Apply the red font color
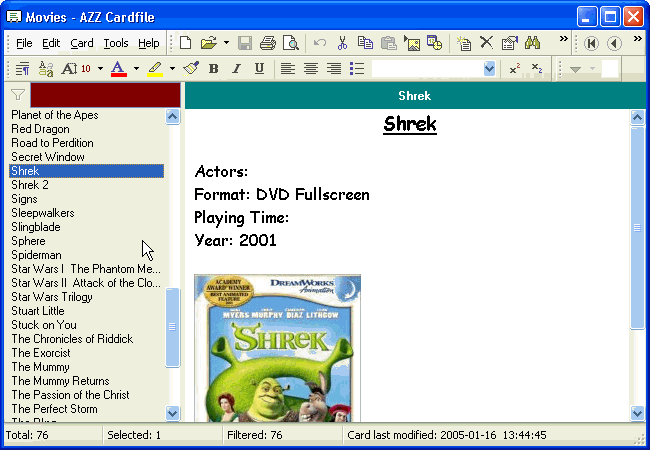This screenshot has width=650, height=450. [119, 68]
